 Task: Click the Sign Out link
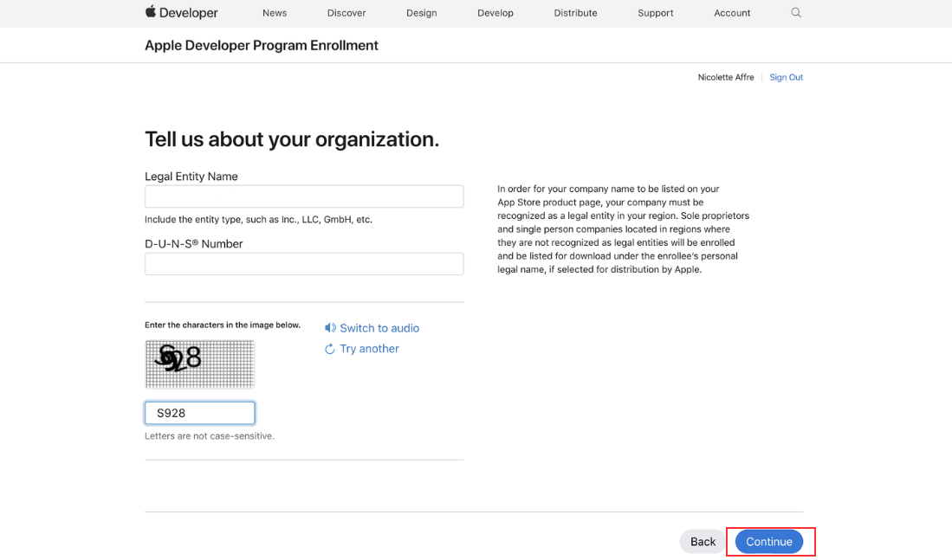(x=786, y=77)
